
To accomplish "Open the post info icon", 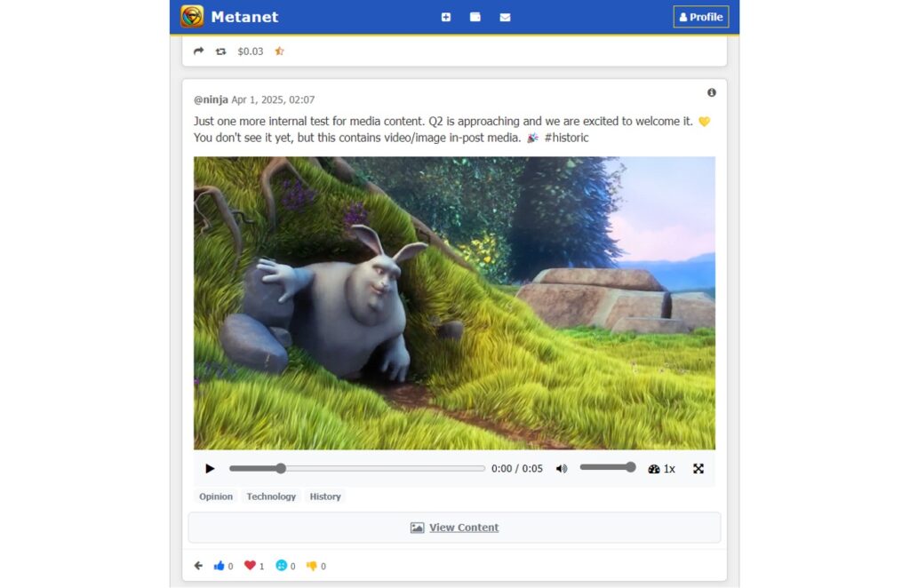I will coord(711,92).
